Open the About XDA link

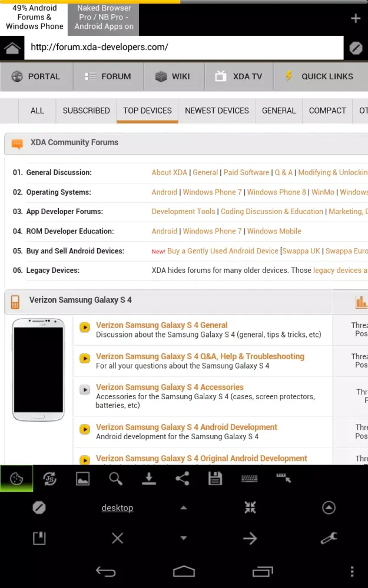click(170, 172)
